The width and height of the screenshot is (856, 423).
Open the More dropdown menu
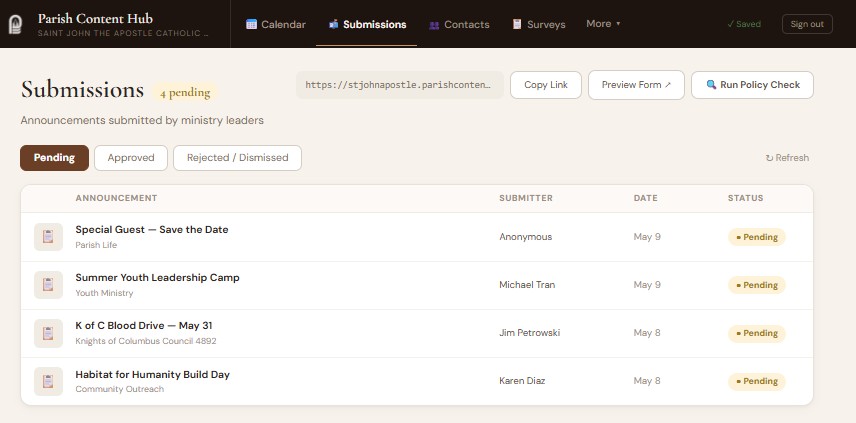point(603,23)
